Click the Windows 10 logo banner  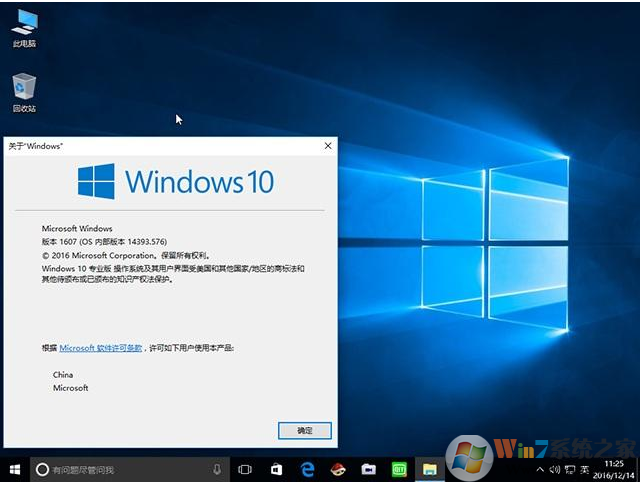[x=175, y=182]
